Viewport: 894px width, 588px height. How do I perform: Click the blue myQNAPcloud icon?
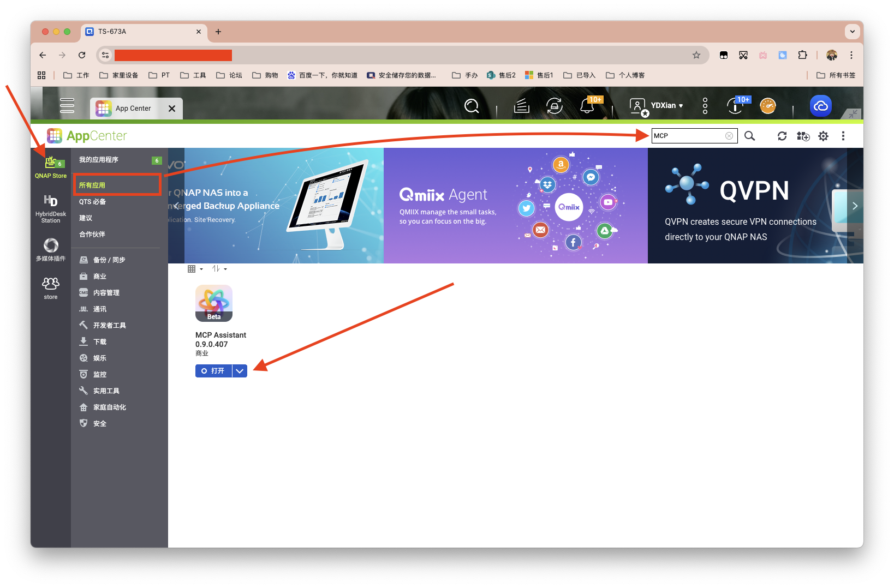pos(820,106)
